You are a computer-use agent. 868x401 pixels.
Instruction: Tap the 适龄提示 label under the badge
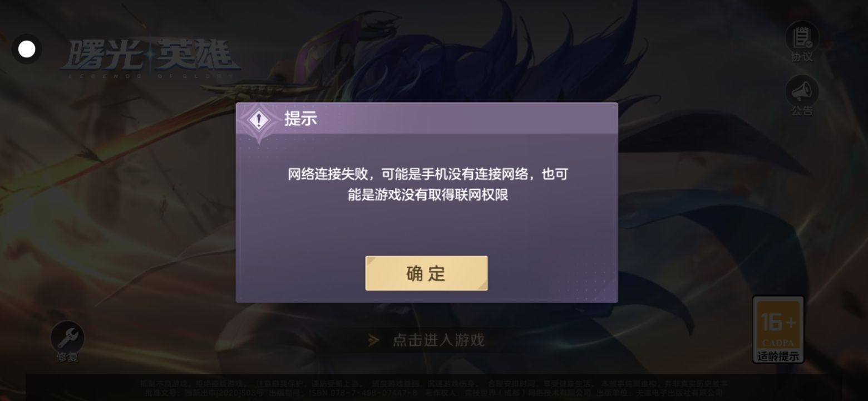tap(778, 356)
